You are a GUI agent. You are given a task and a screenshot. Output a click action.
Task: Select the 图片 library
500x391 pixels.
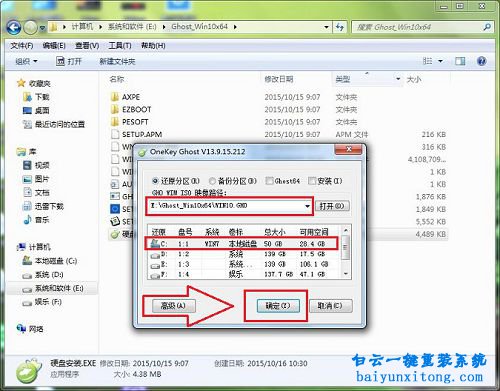click(x=42, y=179)
